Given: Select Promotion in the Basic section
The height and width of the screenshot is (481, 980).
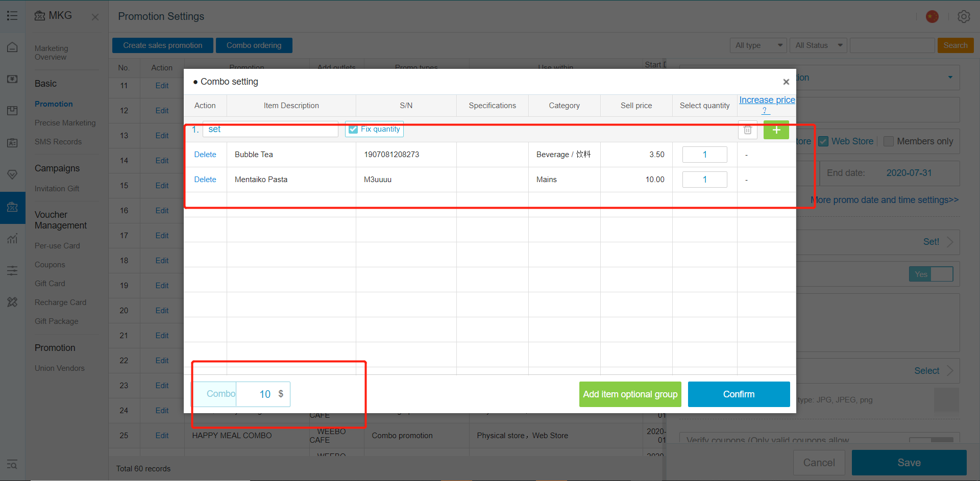Looking at the screenshot, I should point(54,104).
